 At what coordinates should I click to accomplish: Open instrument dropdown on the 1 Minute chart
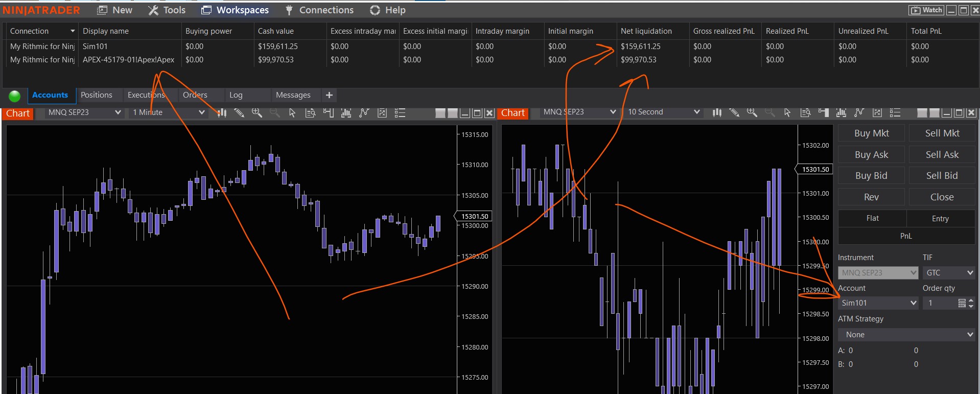(x=84, y=112)
